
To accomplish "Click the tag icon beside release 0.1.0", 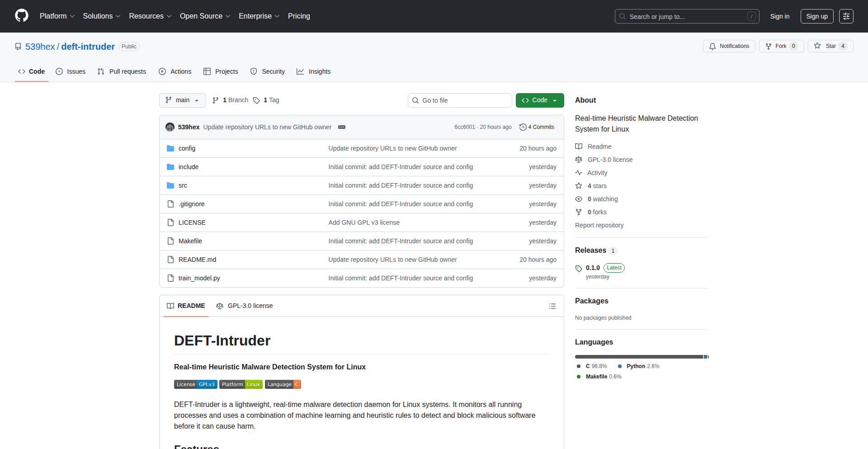I will pyautogui.click(x=578, y=268).
